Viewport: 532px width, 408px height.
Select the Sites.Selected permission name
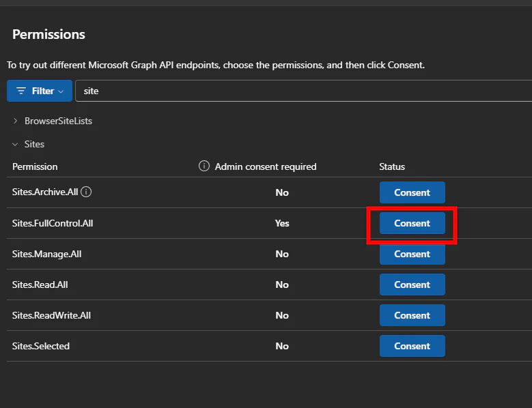pyautogui.click(x=41, y=346)
